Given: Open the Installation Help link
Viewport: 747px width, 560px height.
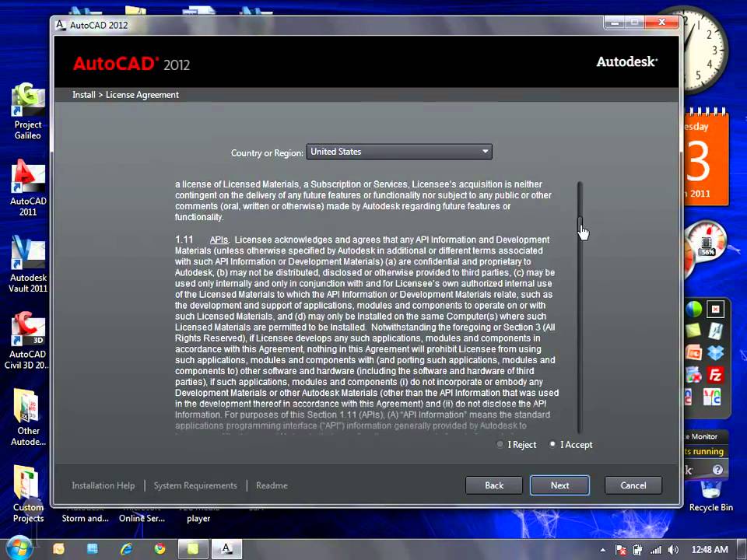Looking at the screenshot, I should click(103, 485).
